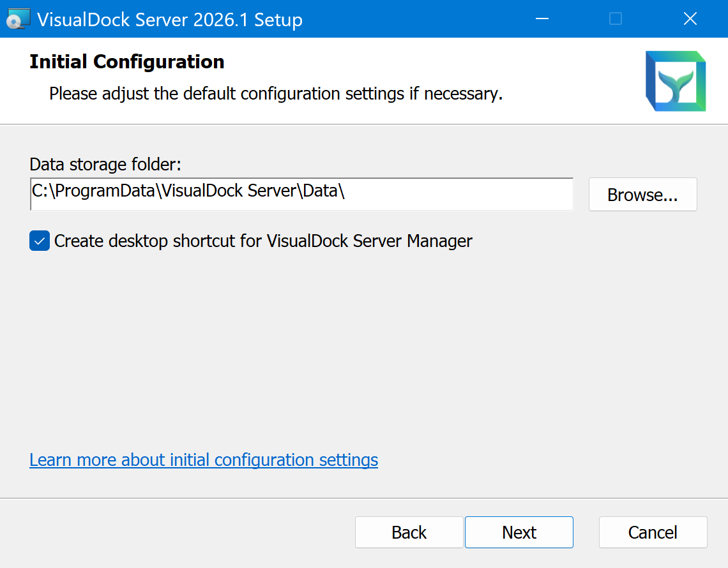The width and height of the screenshot is (728, 568).
Task: Click the 'Please adjust the default configuration' text
Action: [x=276, y=94]
